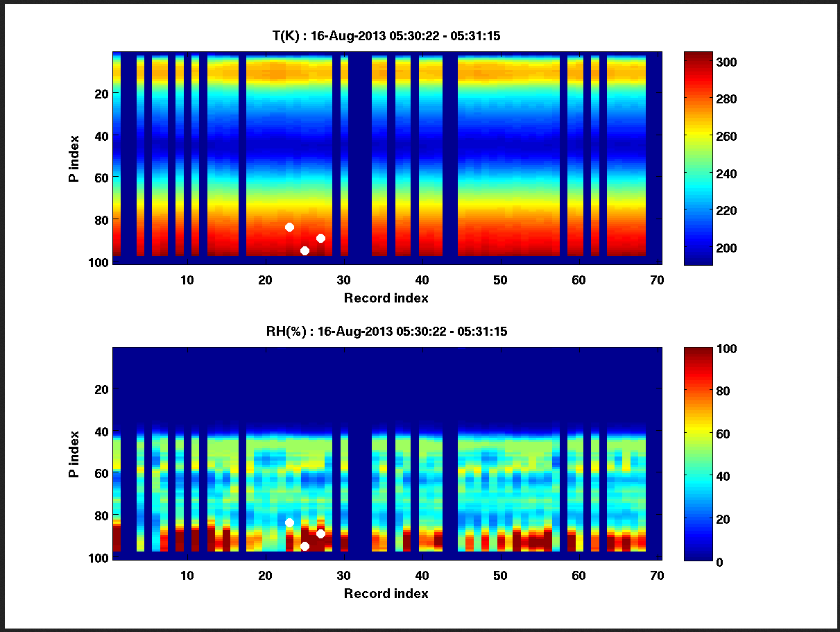
Task: Click x-axis tick label 30 under the RH plot
Action: [x=343, y=576]
